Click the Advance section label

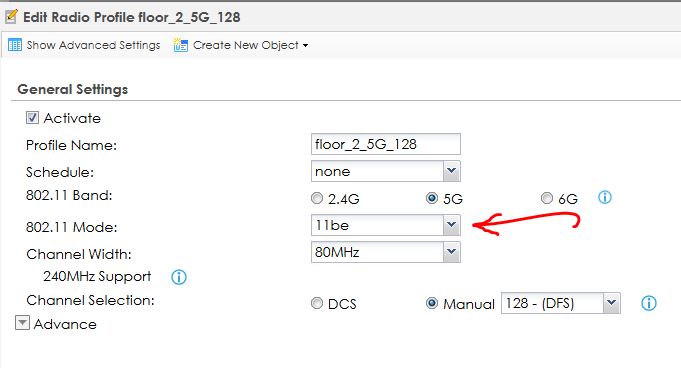pos(65,324)
